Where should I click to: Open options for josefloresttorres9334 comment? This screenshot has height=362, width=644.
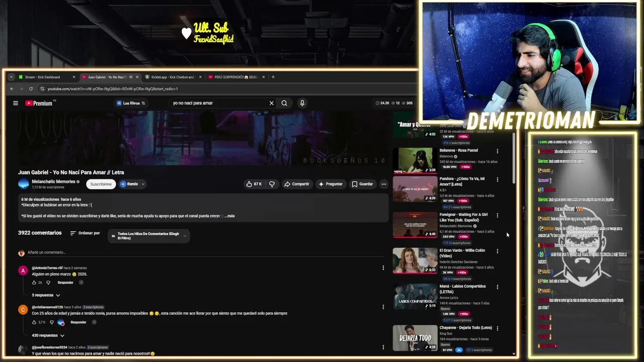383,347
